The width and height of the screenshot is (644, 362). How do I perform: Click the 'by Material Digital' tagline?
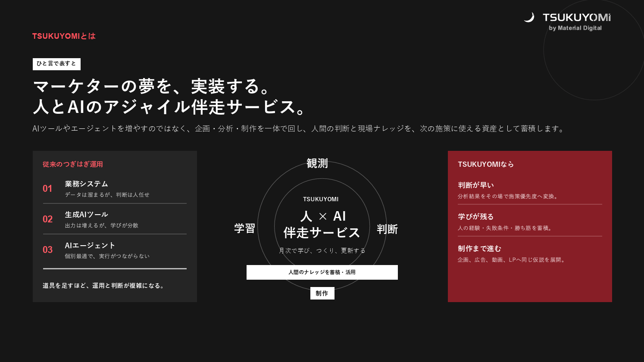pyautogui.click(x=575, y=28)
